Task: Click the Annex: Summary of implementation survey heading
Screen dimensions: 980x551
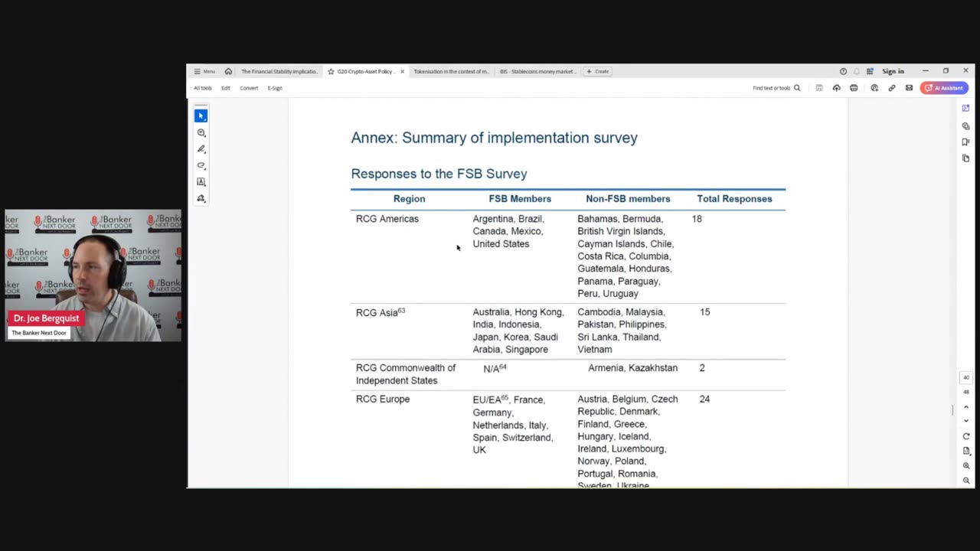Action: (x=494, y=138)
